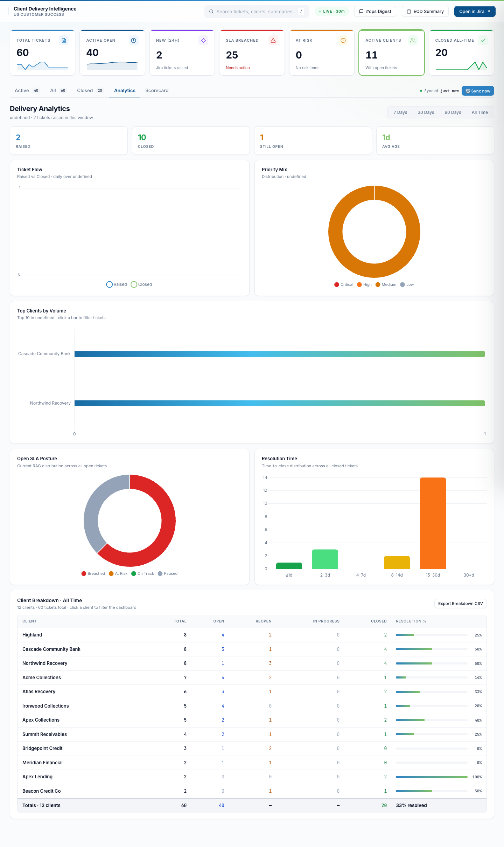Select the 7 Days range
The image size is (504, 847).
[400, 112]
